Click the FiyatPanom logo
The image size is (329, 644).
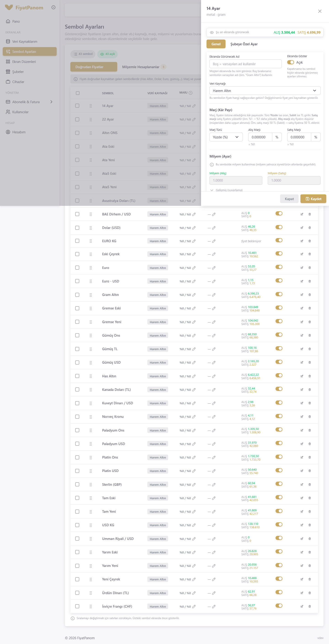point(24,8)
